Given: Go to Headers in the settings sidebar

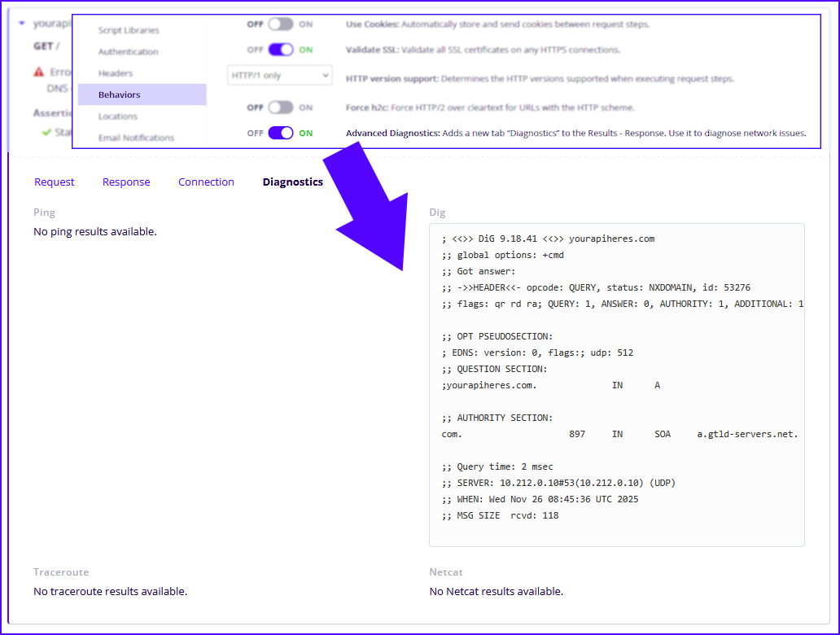Looking at the screenshot, I should pyautogui.click(x=115, y=73).
